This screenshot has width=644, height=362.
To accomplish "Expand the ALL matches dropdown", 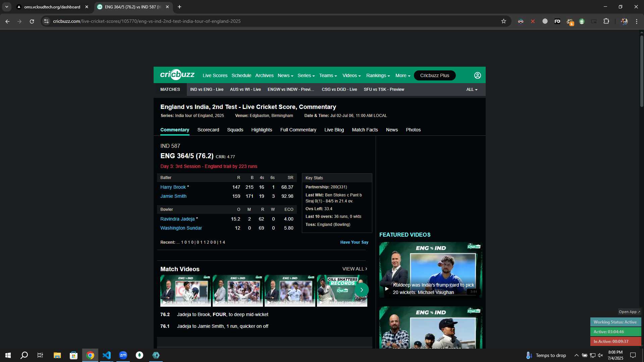I will click(x=472, y=89).
